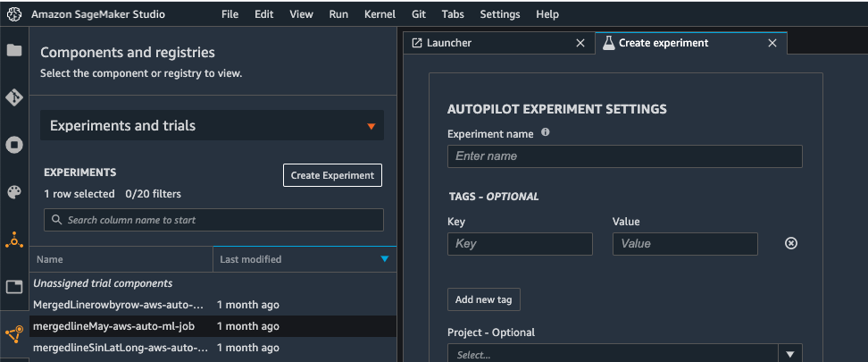
Task: Switch to the Create experiment tab
Action: [x=691, y=43]
